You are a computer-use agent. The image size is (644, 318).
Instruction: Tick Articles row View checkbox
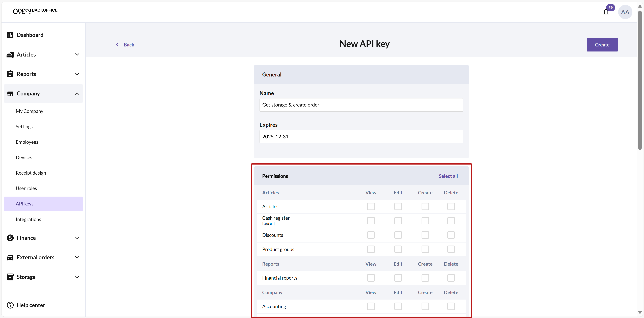click(x=371, y=206)
